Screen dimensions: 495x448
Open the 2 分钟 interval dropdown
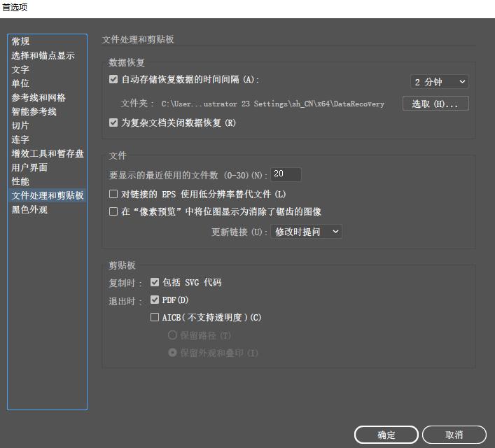pyautogui.click(x=440, y=82)
